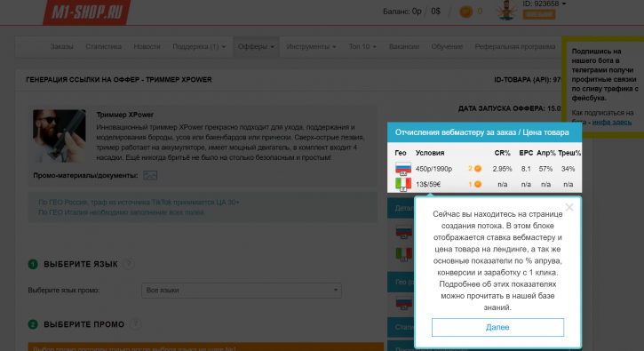Open the Вакансии menu item
Image resolution: width=644 pixels, height=351 pixels.
404,46
